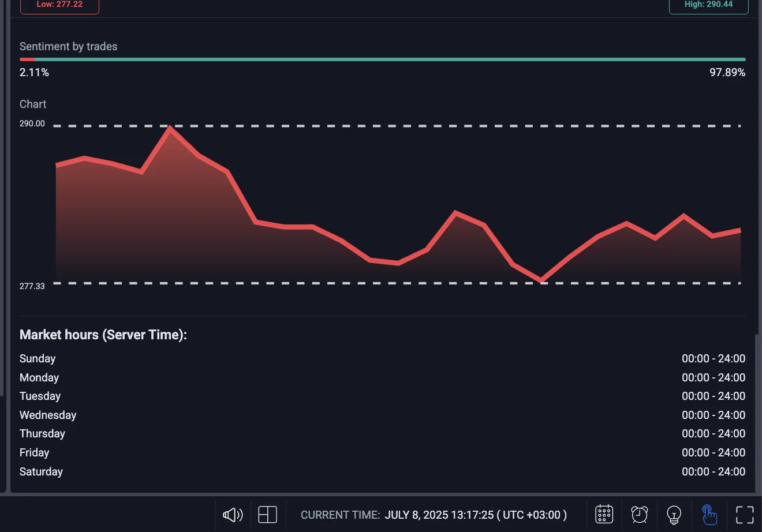Click the current time display showing UTC +03:00
Screen dimensions: 762x532
(433, 514)
